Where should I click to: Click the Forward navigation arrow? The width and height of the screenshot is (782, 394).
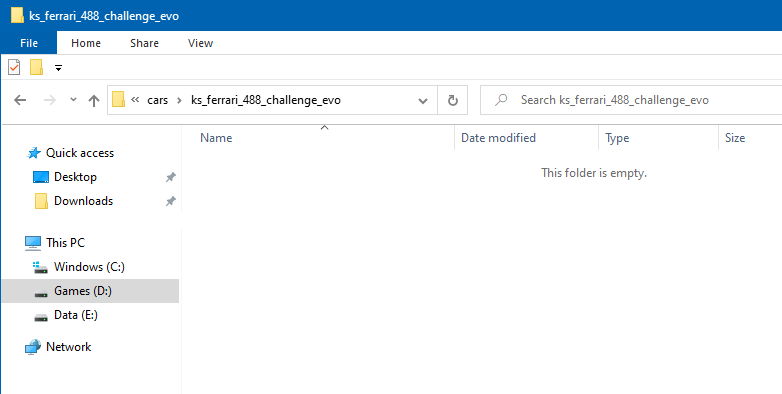(50, 100)
